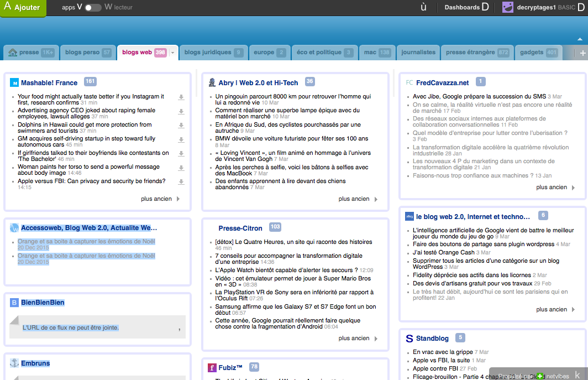Click the Standblog S logo icon
The image size is (588, 380).
pos(409,339)
